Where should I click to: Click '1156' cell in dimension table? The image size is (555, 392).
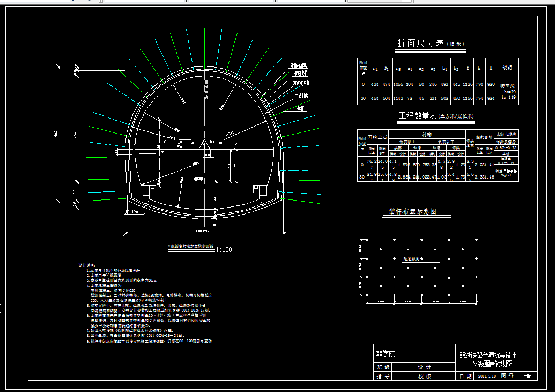point(468,98)
